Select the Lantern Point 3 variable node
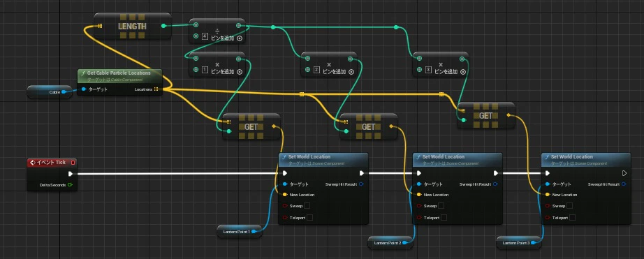The height and width of the screenshot is (259, 644). coord(519,243)
